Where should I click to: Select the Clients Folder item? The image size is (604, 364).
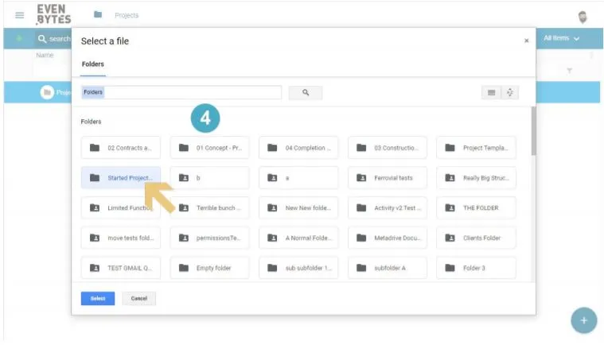click(x=476, y=238)
